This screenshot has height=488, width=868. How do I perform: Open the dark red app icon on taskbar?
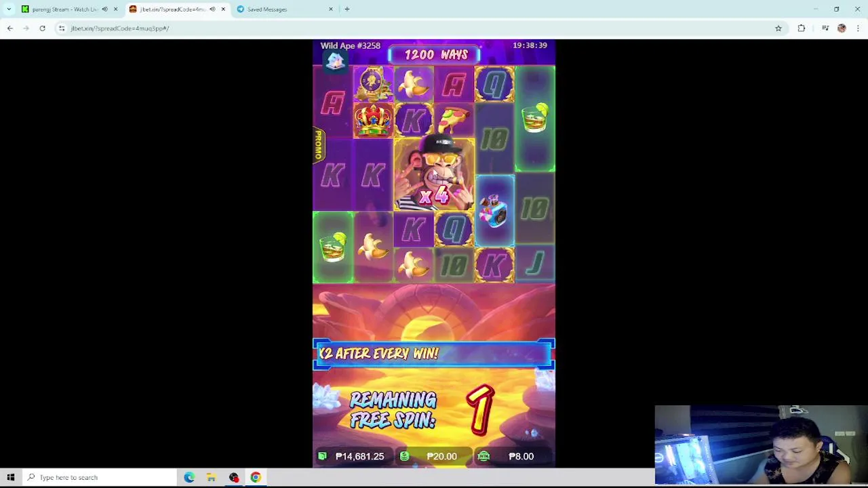coord(234,477)
